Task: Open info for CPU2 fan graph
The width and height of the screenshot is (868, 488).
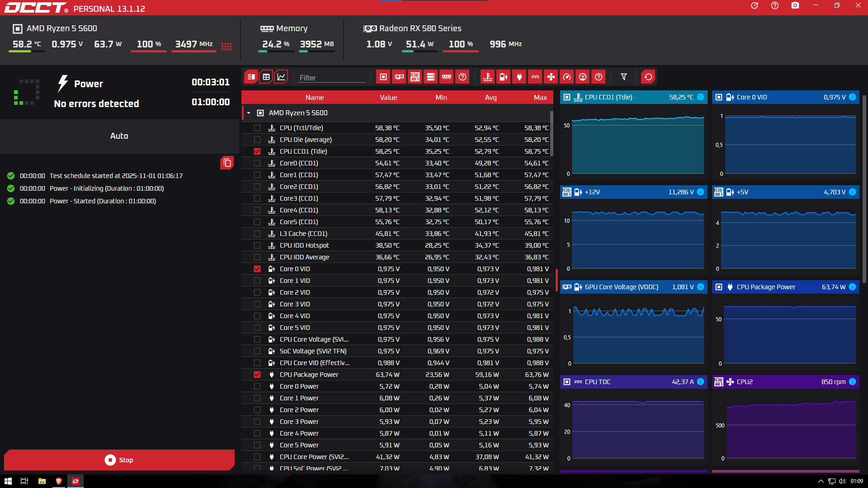Action: (x=852, y=382)
